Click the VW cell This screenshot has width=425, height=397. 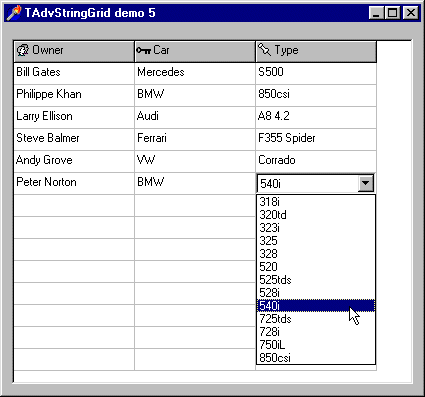[195, 161]
